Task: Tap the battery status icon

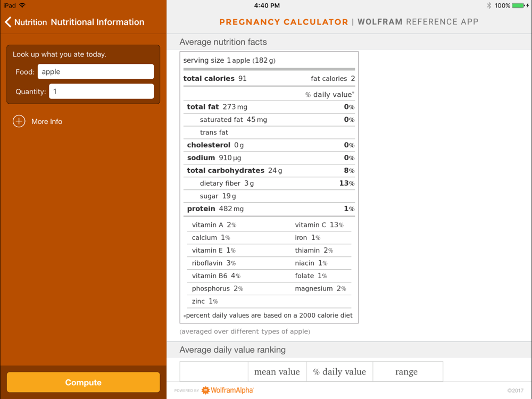Action: [518, 5]
